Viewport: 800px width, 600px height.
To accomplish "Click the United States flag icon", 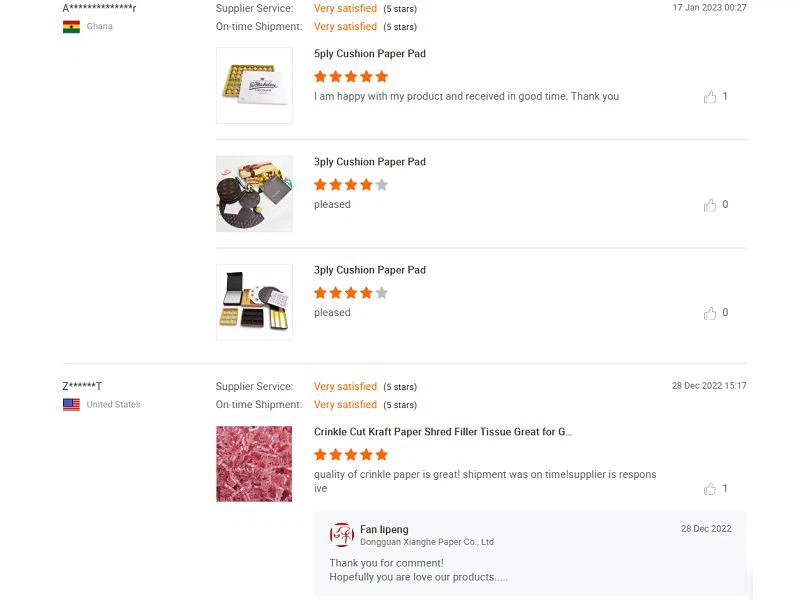I will tap(71, 405).
